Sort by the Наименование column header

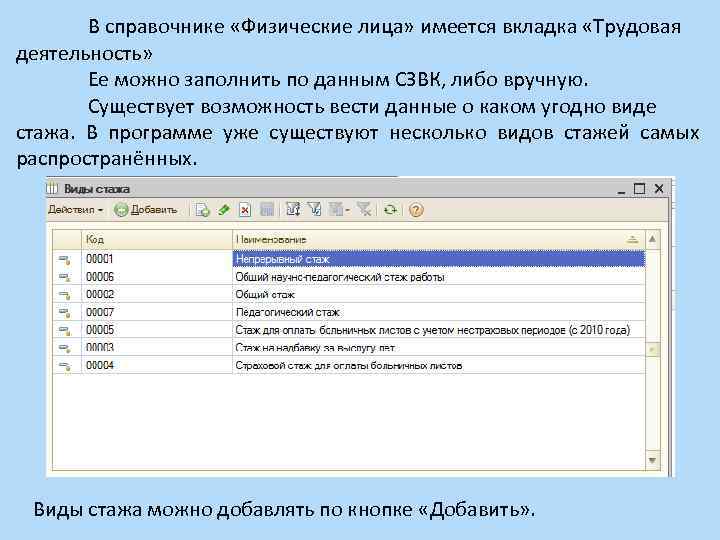point(439,239)
